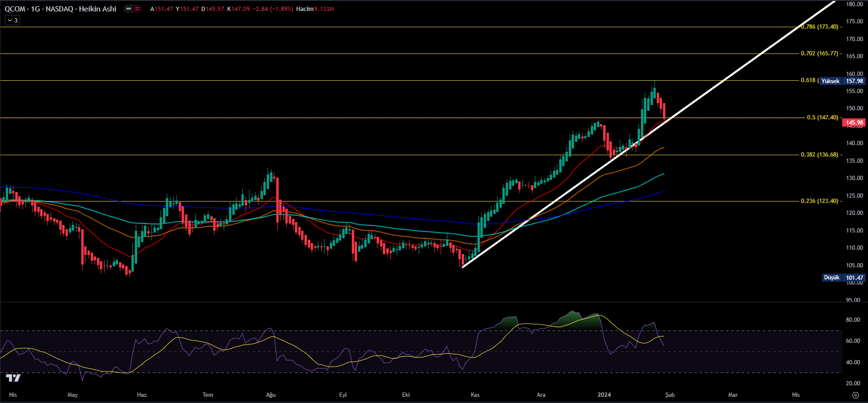
Task: Select the 0.236 (123.40) Fibonacci level label
Action: point(819,201)
